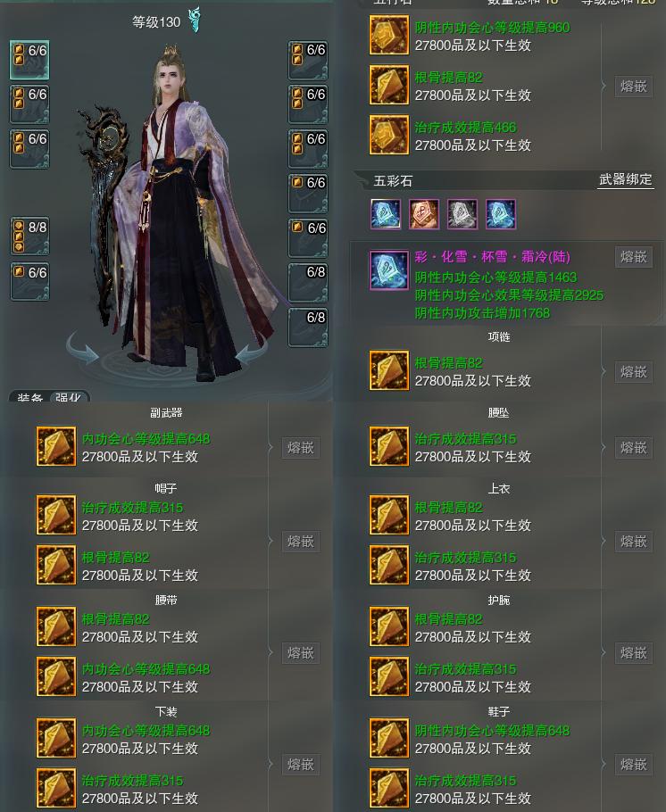Rotate character with the left curved arrow
The image size is (666, 812).
point(83,349)
